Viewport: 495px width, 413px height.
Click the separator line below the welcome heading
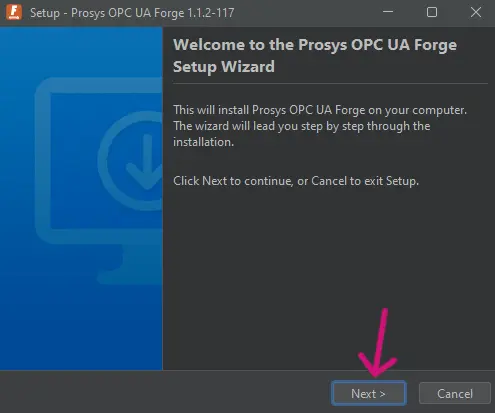coord(330,83)
